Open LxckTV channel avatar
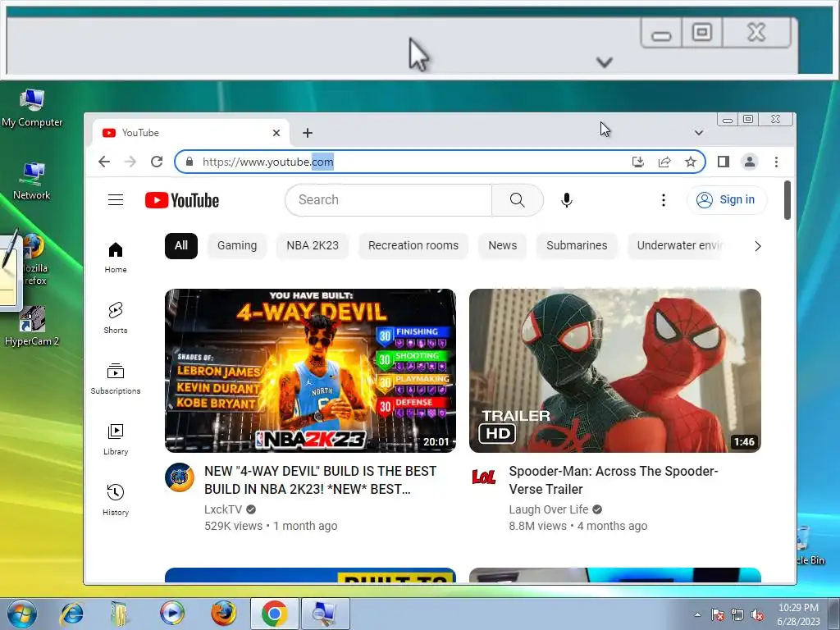 click(x=180, y=477)
